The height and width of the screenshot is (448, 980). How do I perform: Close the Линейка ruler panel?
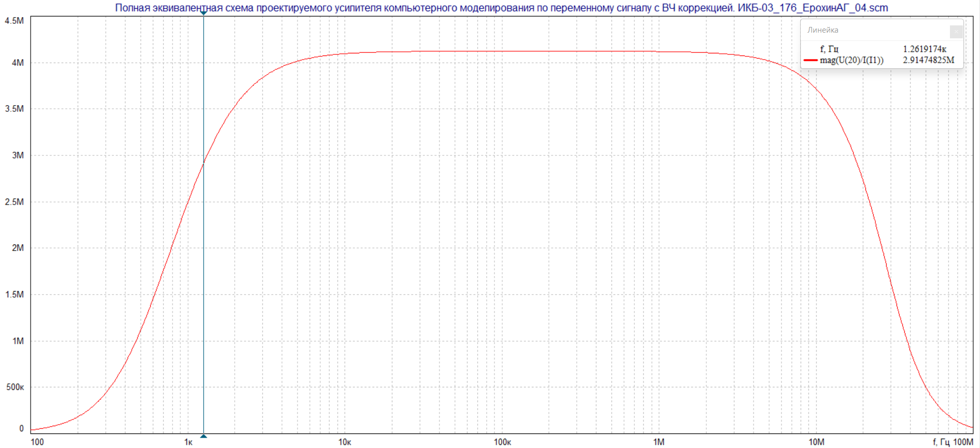[x=956, y=31]
